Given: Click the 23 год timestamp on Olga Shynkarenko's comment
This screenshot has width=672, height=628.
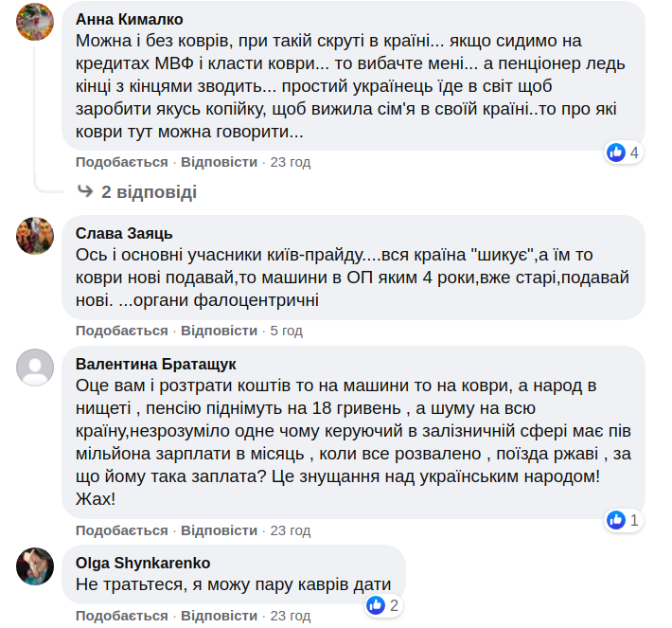Looking at the screenshot, I should coord(290,616).
